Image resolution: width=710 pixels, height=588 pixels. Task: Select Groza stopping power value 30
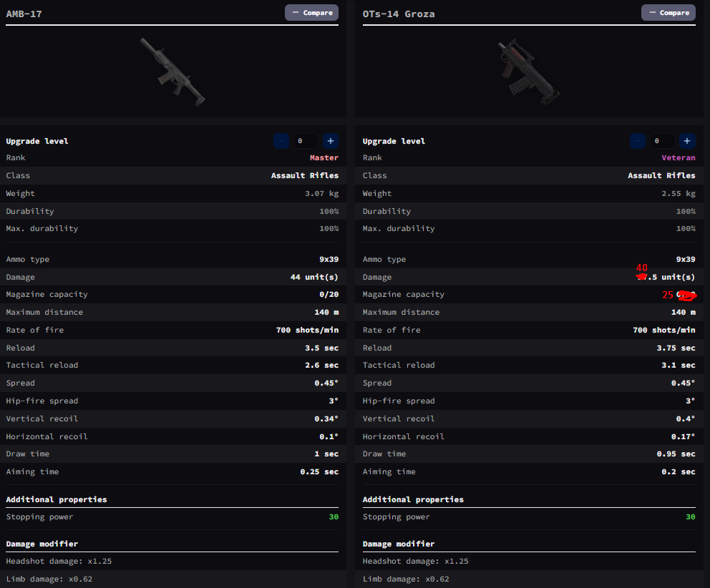691,516
